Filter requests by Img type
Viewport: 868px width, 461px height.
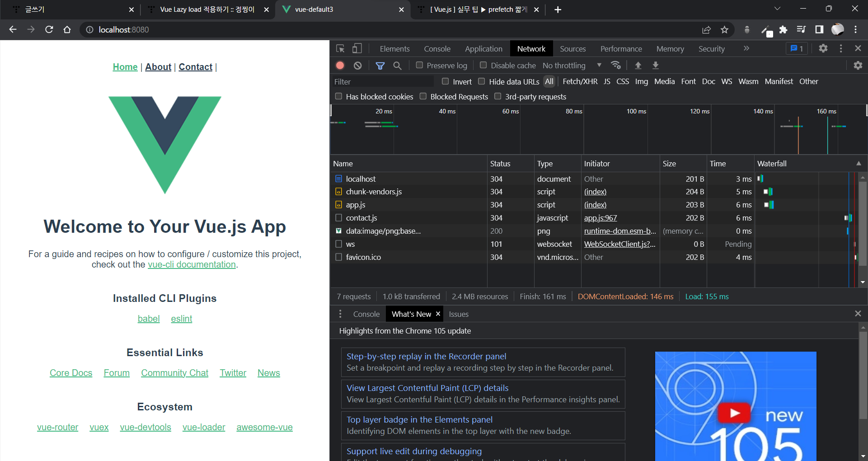coord(641,81)
